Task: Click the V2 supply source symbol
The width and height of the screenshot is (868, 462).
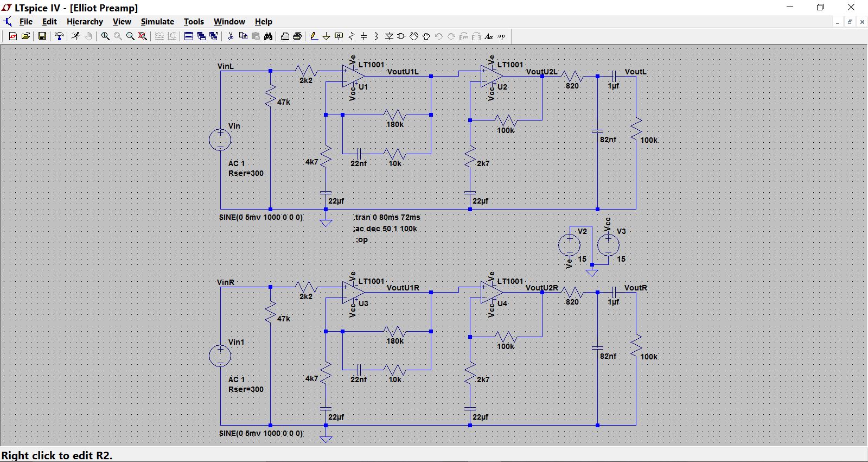Action: click(x=569, y=245)
